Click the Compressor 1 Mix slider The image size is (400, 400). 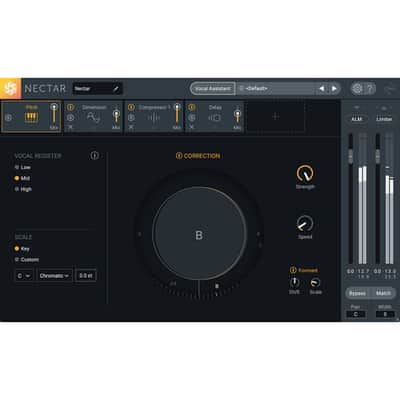pyautogui.click(x=177, y=114)
